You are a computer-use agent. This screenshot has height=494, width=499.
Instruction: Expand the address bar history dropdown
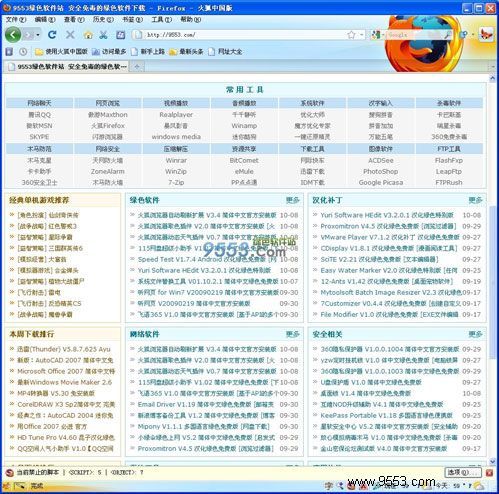point(362,35)
